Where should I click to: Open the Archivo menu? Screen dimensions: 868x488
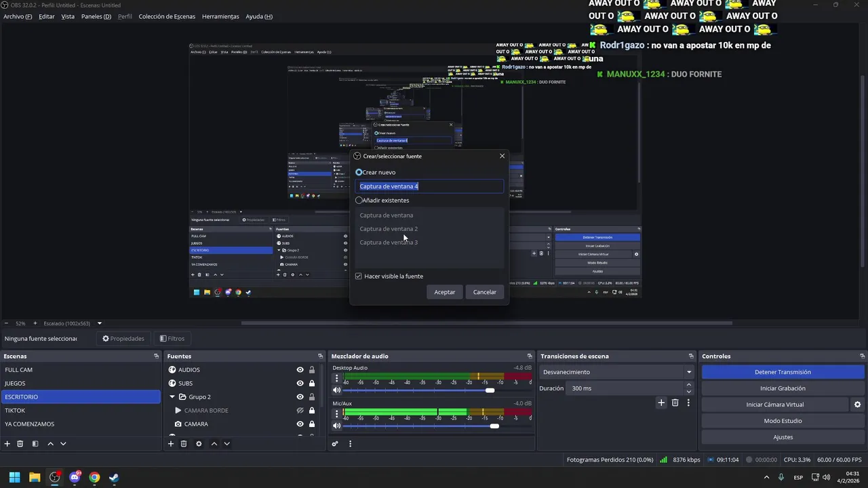click(x=18, y=16)
